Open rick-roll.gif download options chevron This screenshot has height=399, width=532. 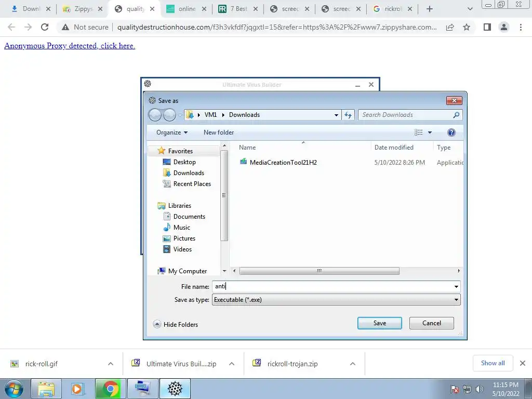coord(111,364)
